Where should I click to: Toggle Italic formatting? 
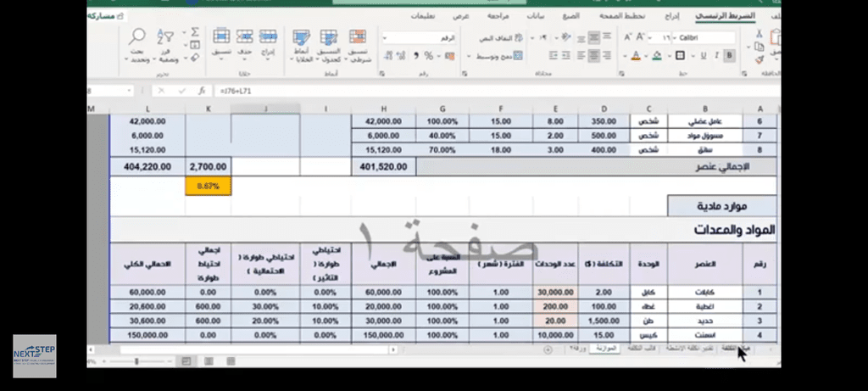(x=716, y=56)
